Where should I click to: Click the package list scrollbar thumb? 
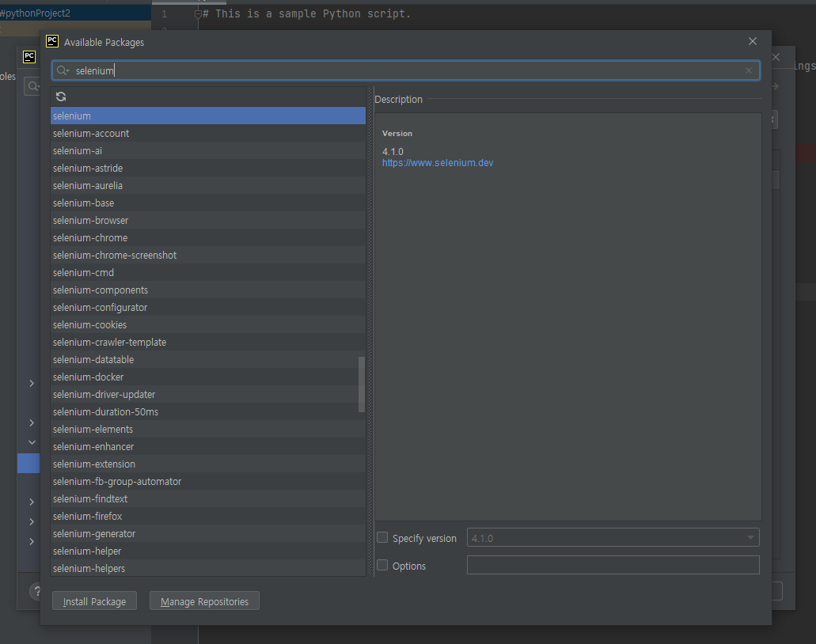[362, 385]
